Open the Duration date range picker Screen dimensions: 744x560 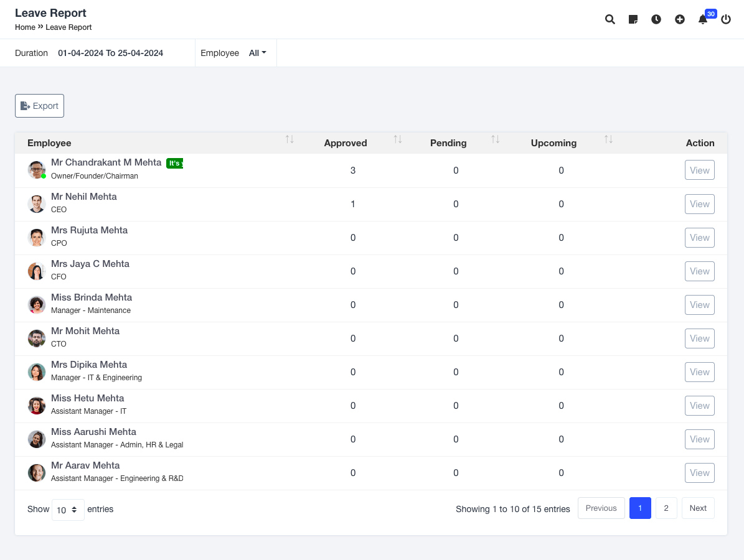(x=110, y=53)
